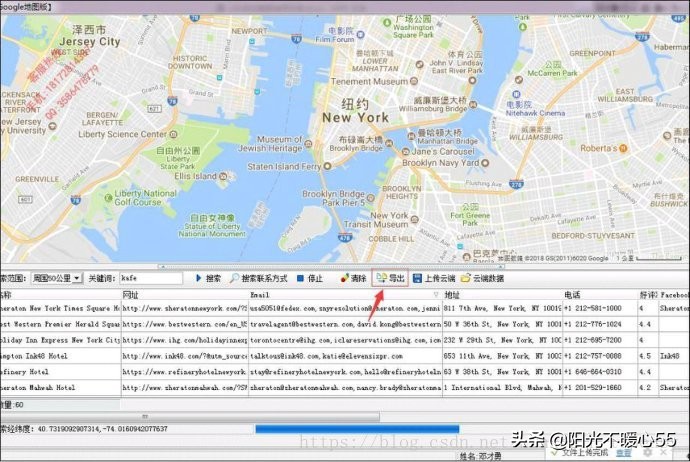Dismiss the file upload complete notification

(664, 452)
